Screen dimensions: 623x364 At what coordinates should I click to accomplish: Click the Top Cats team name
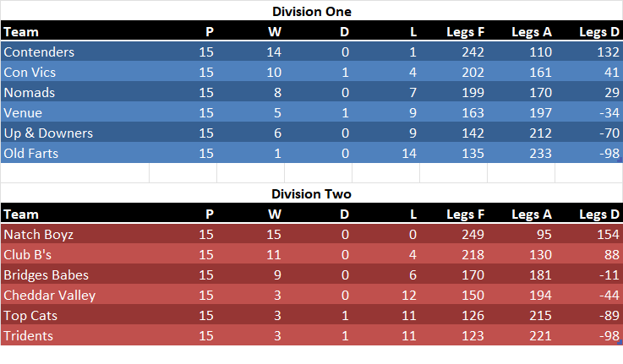(30, 315)
